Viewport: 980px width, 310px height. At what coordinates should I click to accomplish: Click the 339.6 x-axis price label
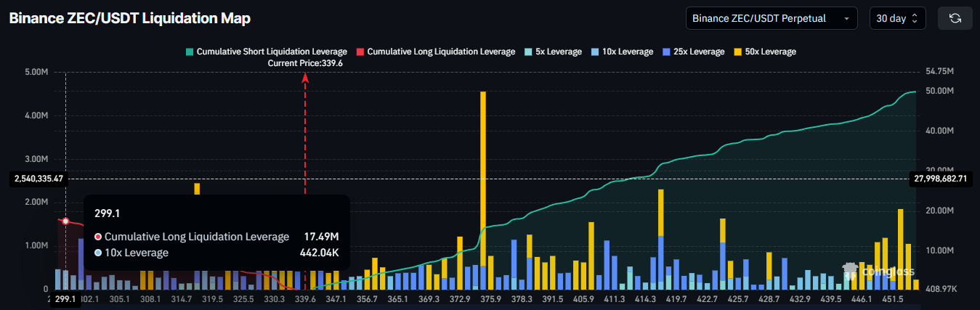pos(305,298)
